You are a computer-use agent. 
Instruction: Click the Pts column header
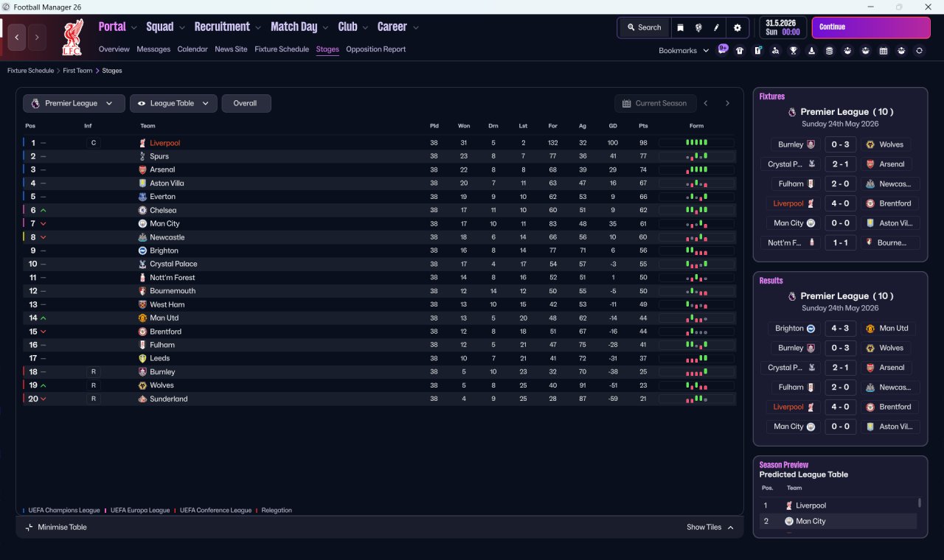point(643,126)
